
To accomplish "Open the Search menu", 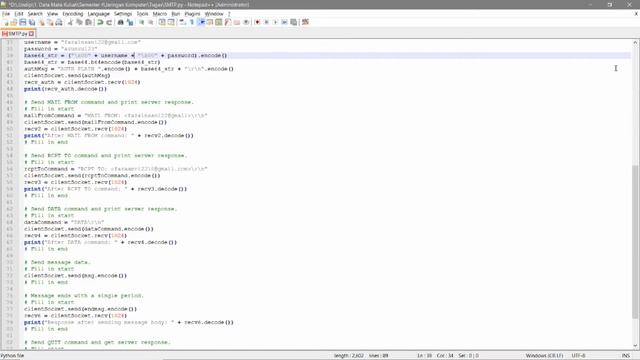I will [x=35, y=13].
